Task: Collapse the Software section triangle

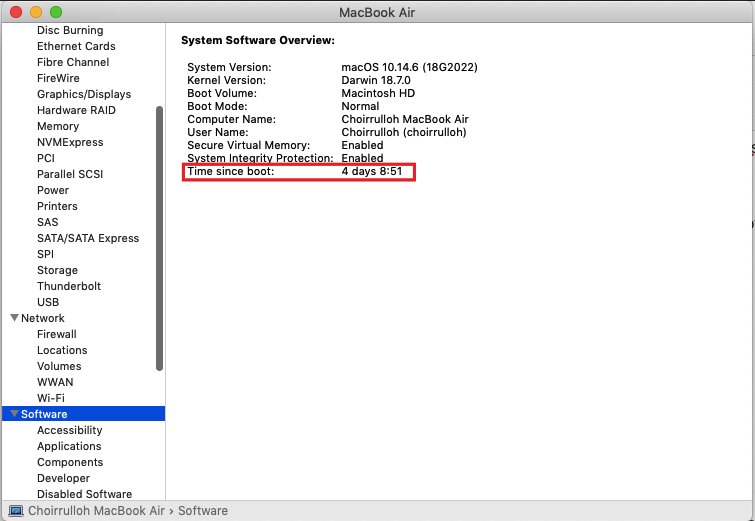Action: pyautogui.click(x=14, y=414)
